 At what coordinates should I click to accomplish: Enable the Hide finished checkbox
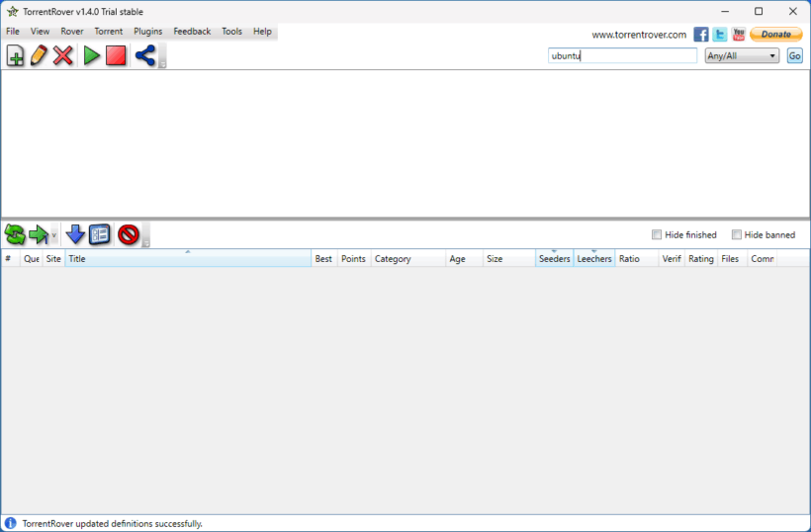click(657, 234)
